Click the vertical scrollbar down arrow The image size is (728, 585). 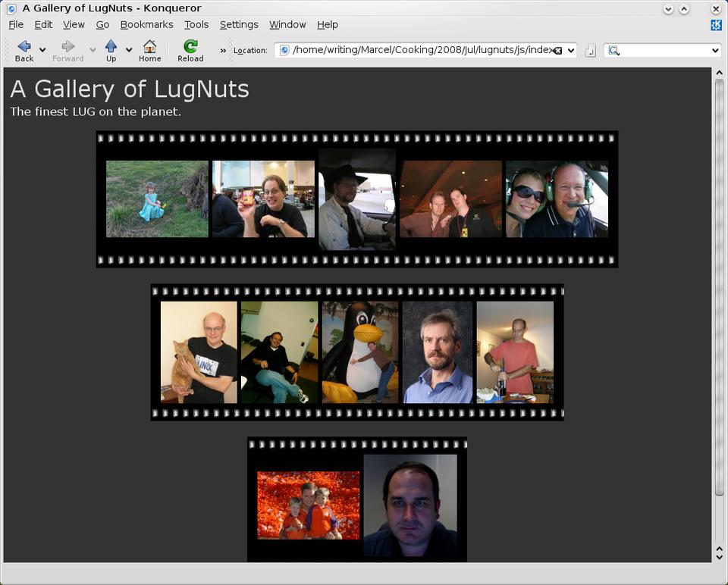[719, 556]
